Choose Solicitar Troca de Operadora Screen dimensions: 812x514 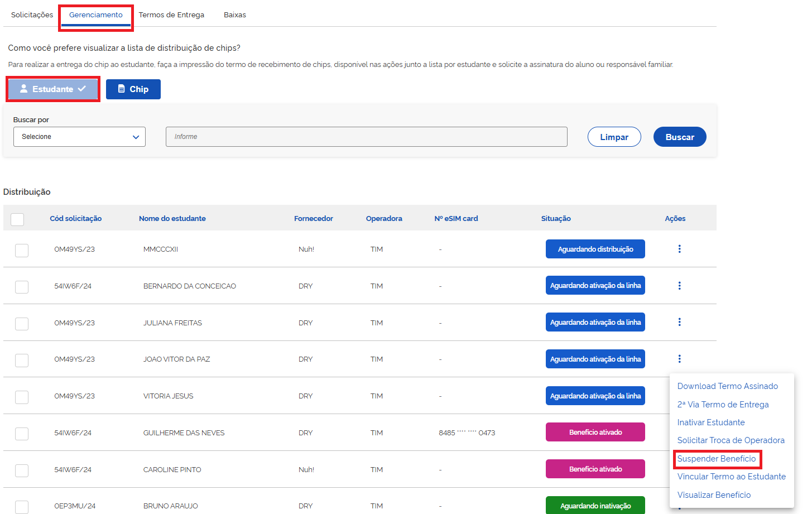pos(731,440)
